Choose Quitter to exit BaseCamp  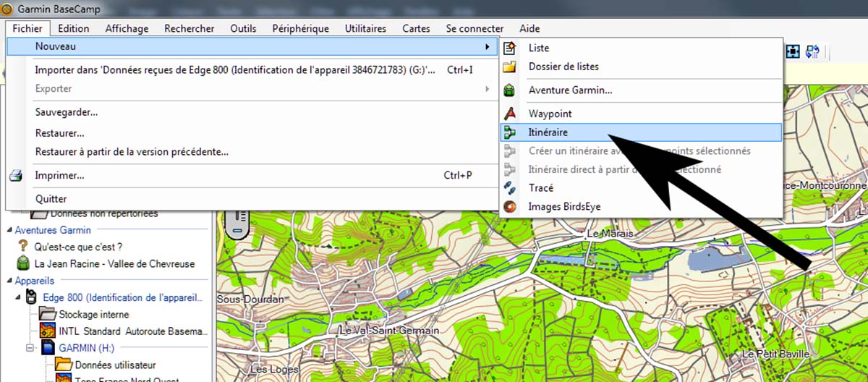pos(252,199)
